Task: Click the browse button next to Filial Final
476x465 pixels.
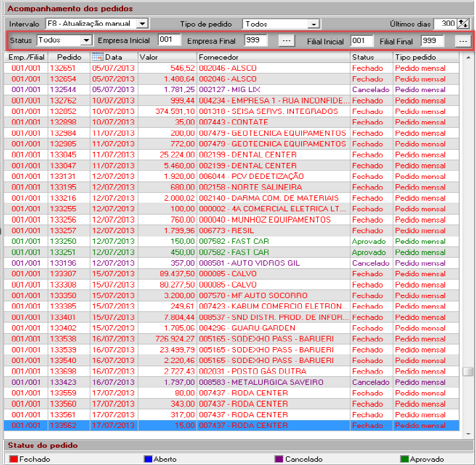Action: tap(463, 41)
